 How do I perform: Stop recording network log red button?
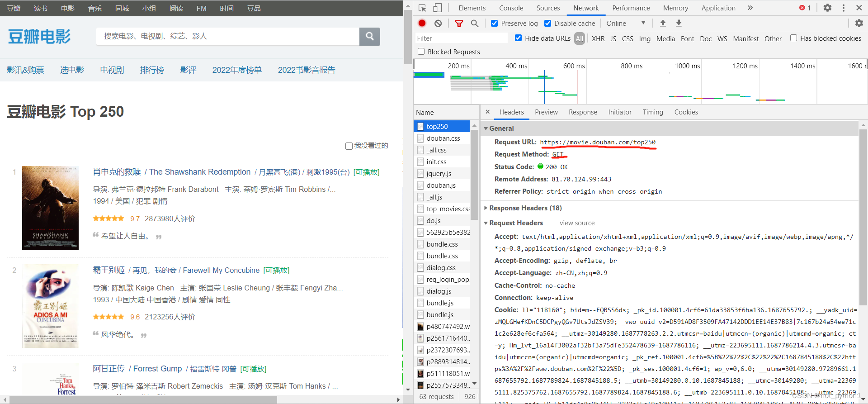[422, 23]
